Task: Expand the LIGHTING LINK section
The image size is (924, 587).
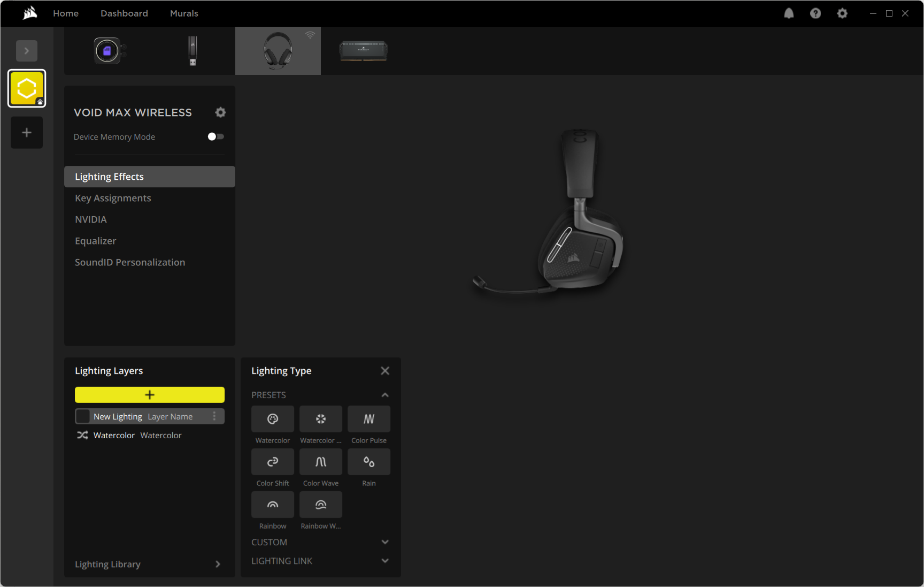Action: click(x=385, y=561)
